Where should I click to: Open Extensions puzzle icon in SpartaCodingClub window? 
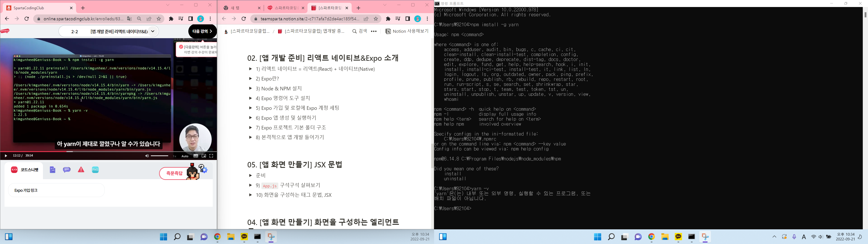pos(171,19)
